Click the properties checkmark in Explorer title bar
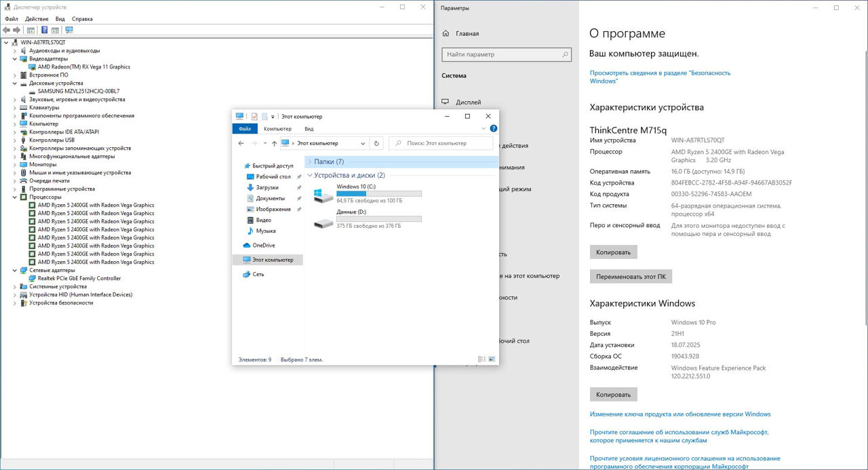 pyautogui.click(x=254, y=116)
